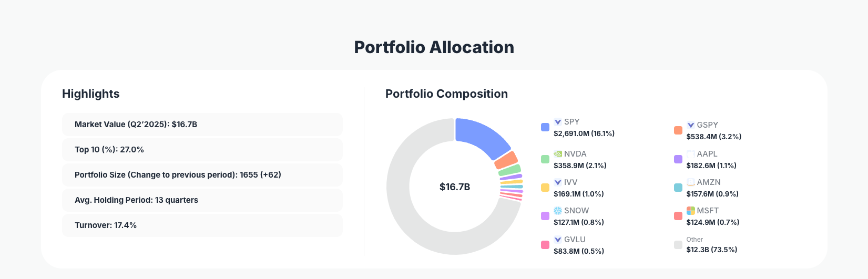
Task: Click the Turnover 17.4% highlight row
Action: click(202, 225)
